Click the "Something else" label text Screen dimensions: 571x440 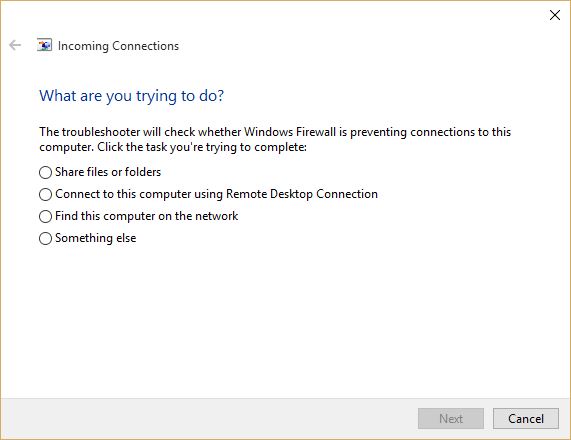pos(95,238)
